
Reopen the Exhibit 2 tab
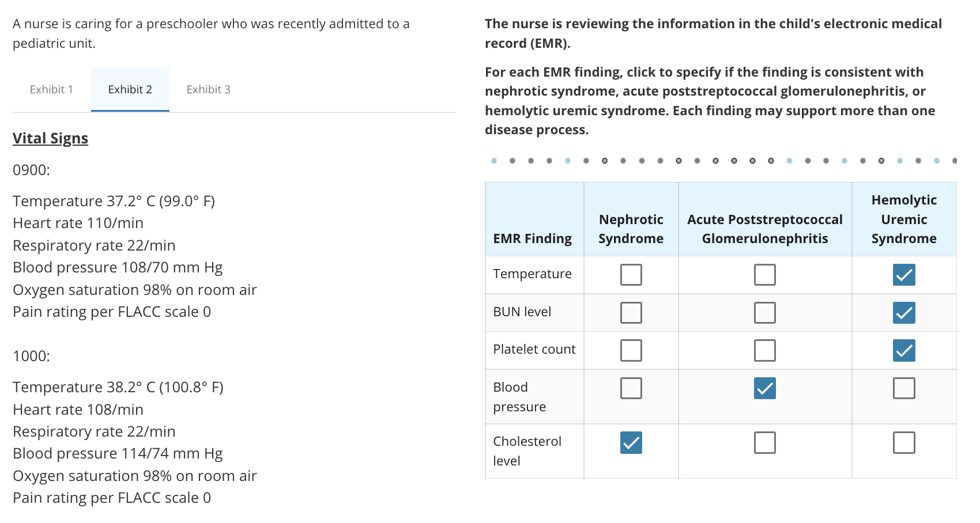pyautogui.click(x=130, y=89)
